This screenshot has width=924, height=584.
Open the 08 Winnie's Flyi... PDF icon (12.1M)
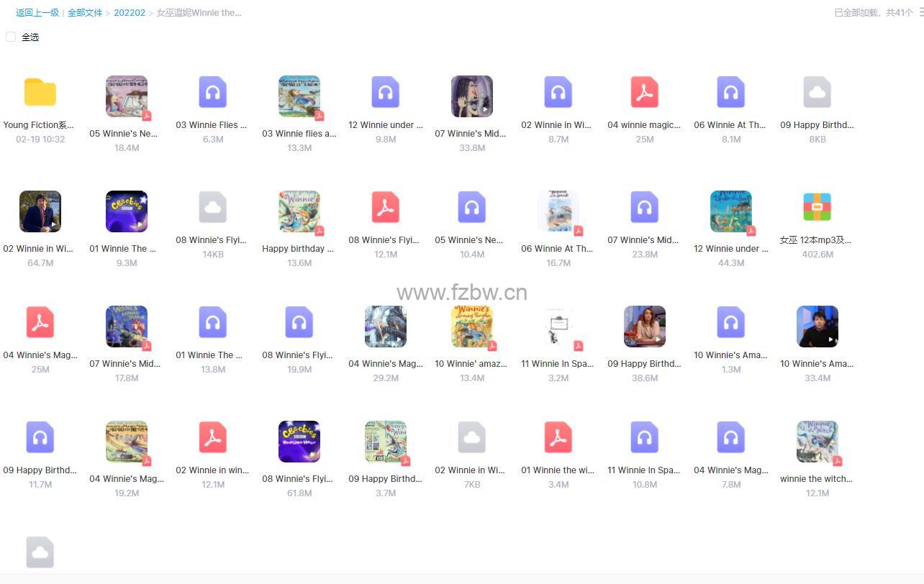386,208
